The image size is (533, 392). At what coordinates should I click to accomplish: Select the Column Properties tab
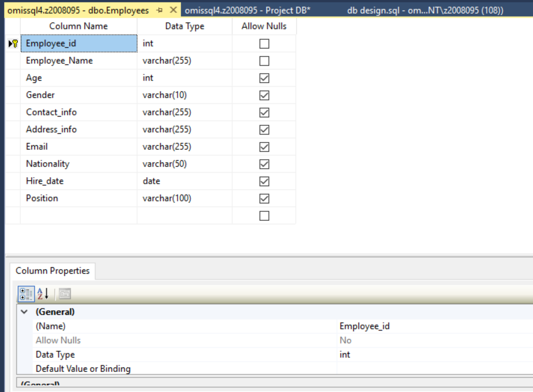(x=52, y=271)
